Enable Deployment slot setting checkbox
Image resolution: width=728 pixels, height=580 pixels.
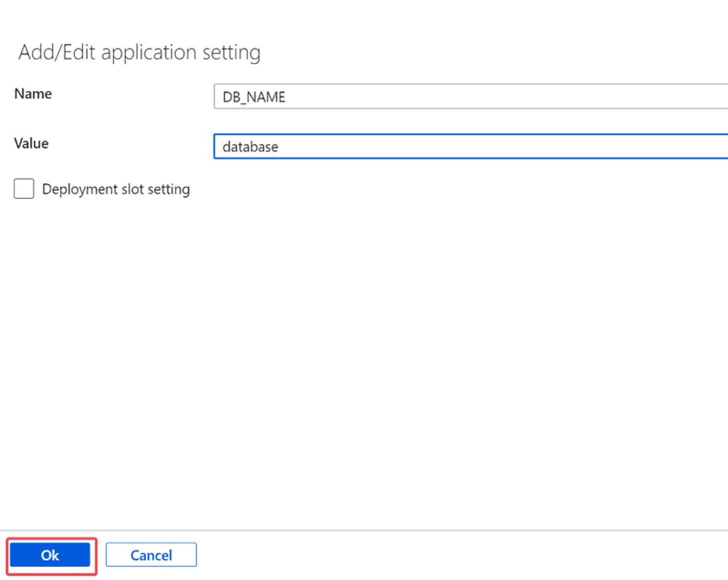coord(24,188)
